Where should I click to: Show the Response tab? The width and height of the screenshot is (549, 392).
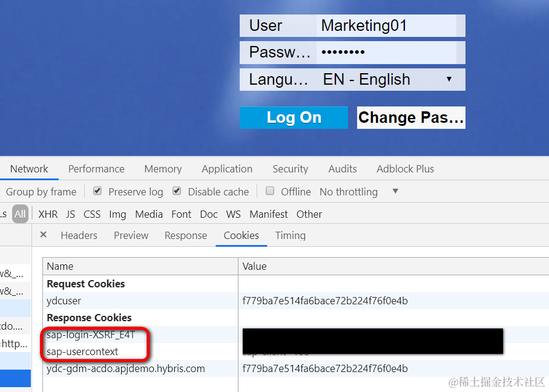(x=186, y=235)
